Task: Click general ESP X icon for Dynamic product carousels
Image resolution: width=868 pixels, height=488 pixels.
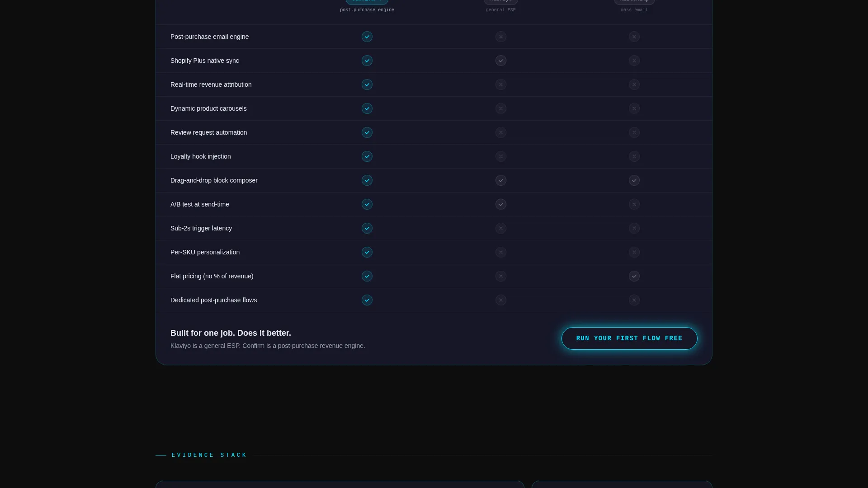Action: (x=500, y=108)
